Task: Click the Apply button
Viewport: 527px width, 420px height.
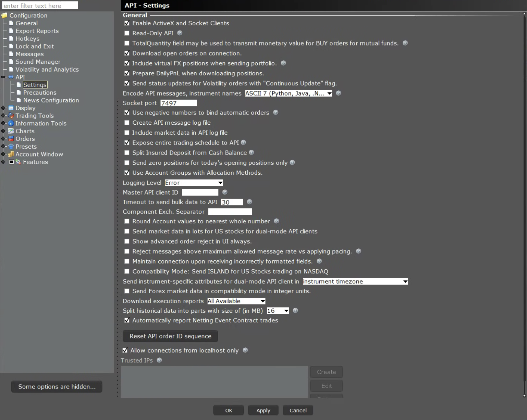Action: (x=263, y=410)
